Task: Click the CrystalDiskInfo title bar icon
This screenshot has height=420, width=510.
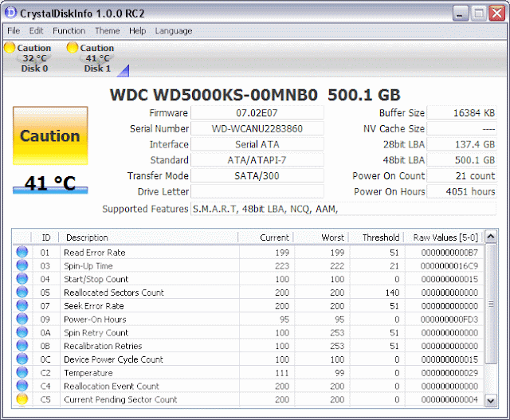Action: pyautogui.click(x=10, y=13)
